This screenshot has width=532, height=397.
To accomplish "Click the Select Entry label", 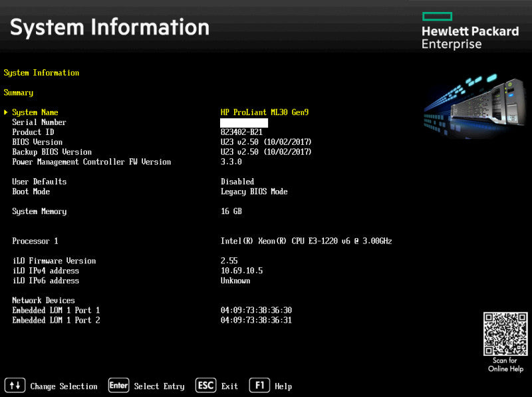I will 159,386.
